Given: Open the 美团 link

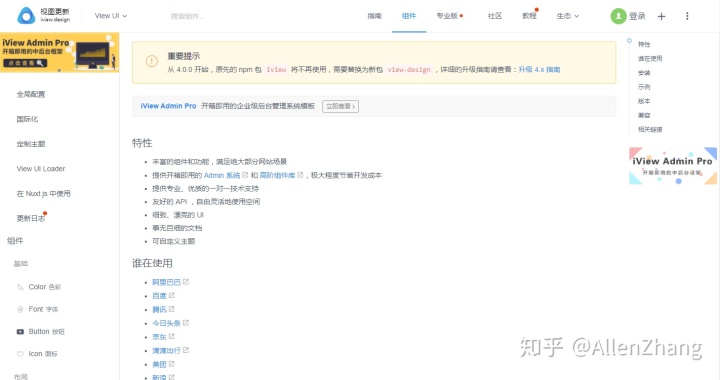Looking at the screenshot, I should click(x=159, y=364).
